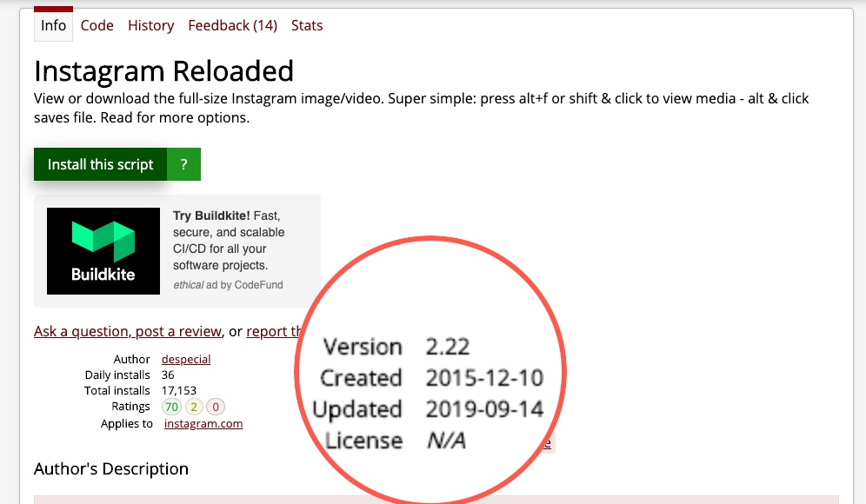View the Feedback (14) tab
866x504 pixels.
click(232, 25)
